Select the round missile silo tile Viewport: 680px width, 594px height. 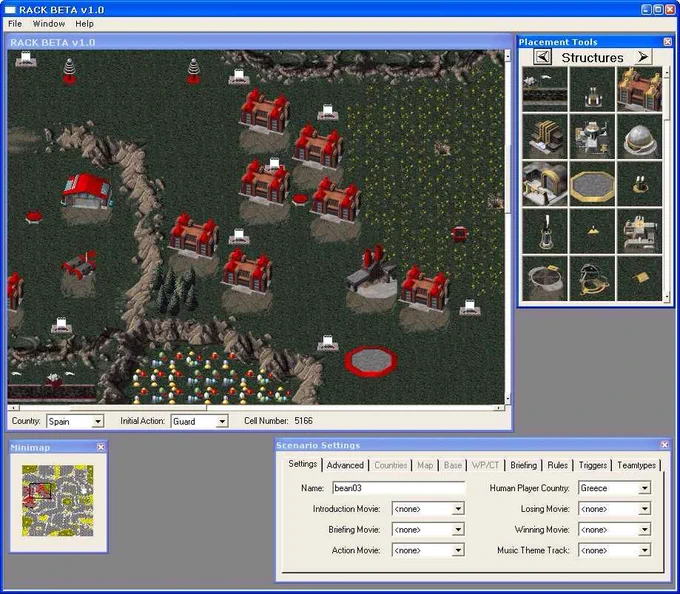point(545,278)
